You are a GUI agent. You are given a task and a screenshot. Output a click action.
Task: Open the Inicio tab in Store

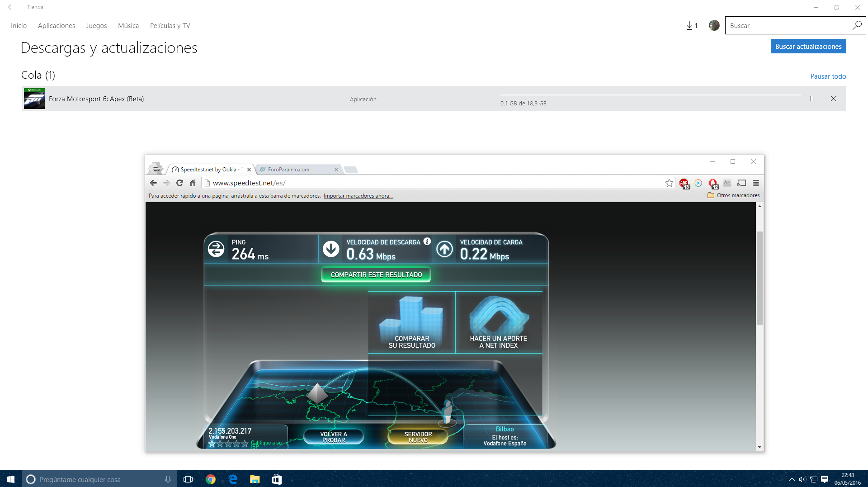19,26
